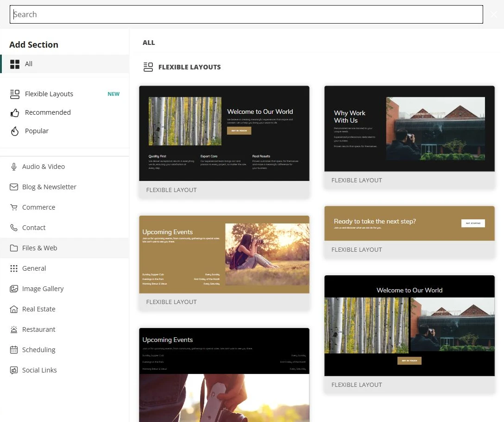
Task: Click the Audio & Video microphone icon
Action: (14, 167)
